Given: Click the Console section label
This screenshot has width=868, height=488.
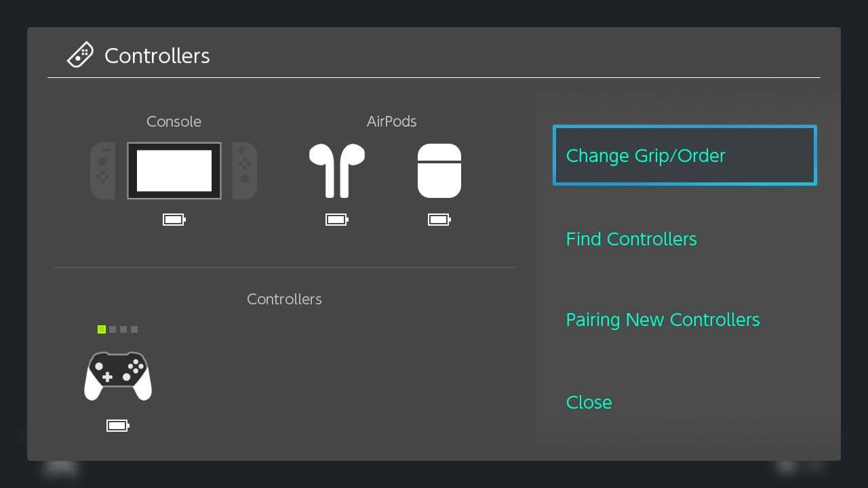Looking at the screenshot, I should [174, 121].
